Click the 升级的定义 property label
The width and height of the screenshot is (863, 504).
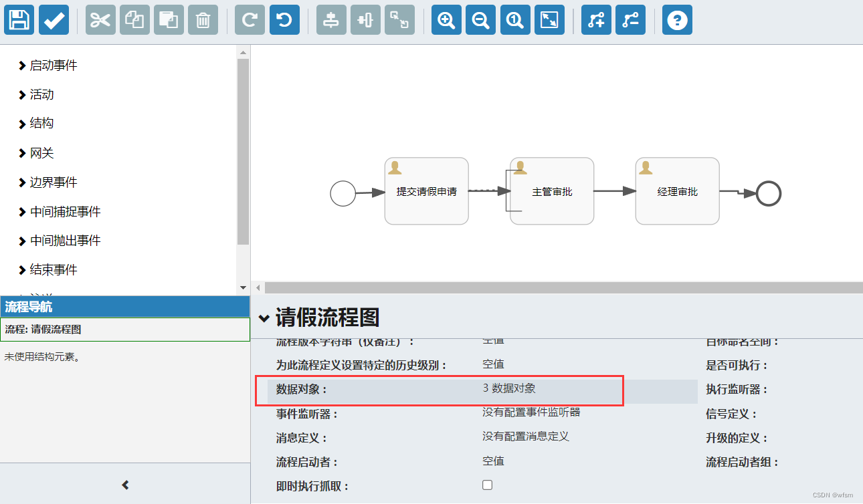pyautogui.click(x=737, y=438)
